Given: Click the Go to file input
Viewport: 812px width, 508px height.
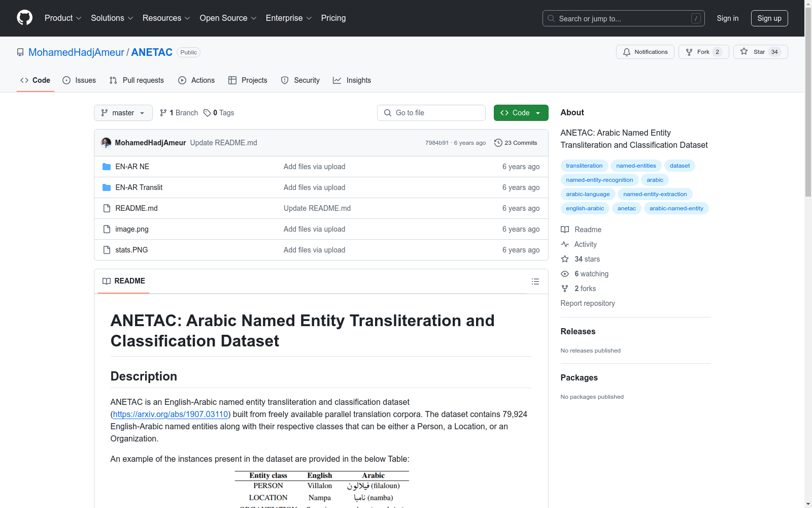Looking at the screenshot, I should [431, 113].
